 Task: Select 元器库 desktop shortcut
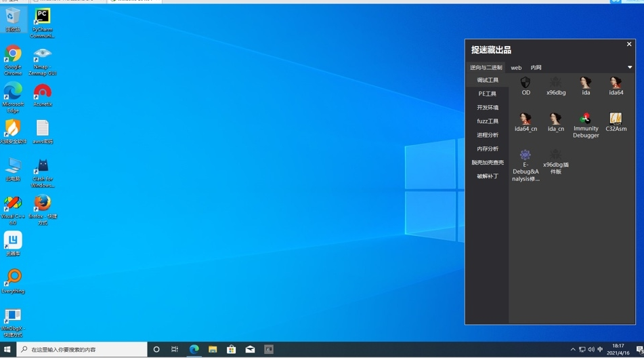pyautogui.click(x=13, y=243)
